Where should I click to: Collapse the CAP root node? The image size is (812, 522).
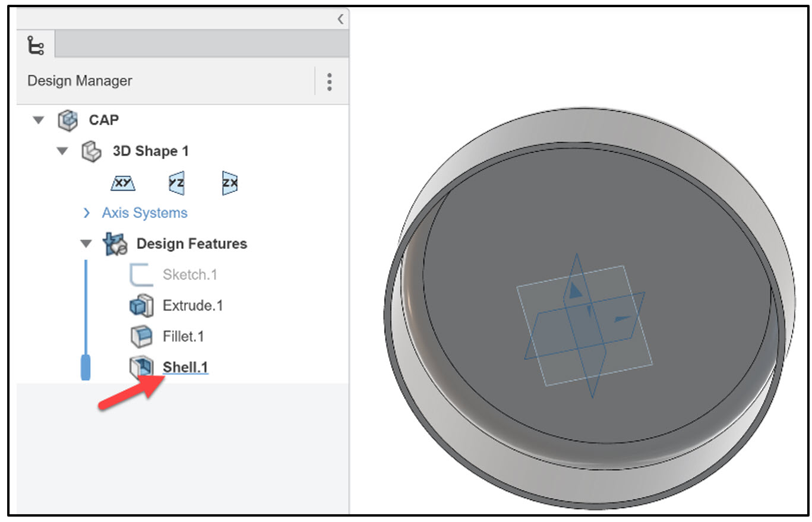pos(39,120)
